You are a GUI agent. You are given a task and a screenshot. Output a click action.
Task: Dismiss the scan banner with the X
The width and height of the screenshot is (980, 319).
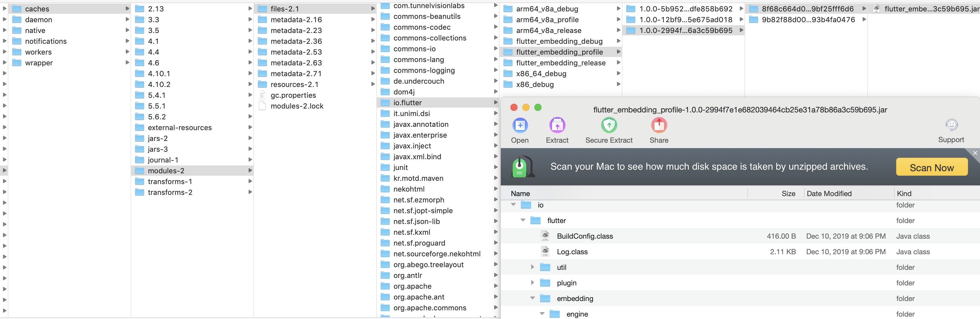[975, 153]
